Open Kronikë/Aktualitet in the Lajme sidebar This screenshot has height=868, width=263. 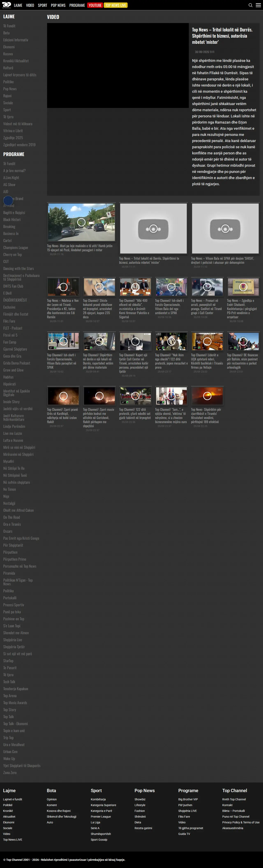(x=16, y=61)
